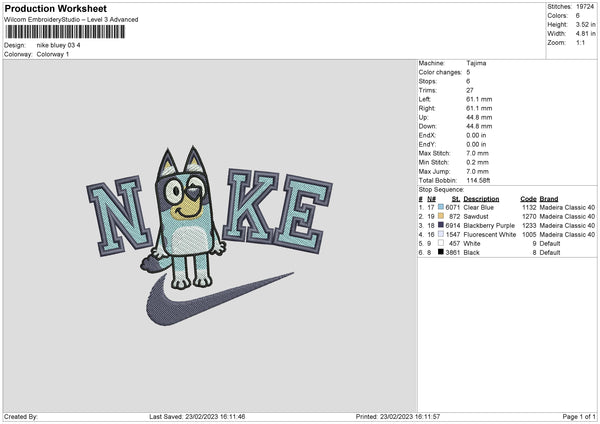Click the Sawdust color swatch
The width and height of the screenshot is (600, 424).
[441, 216]
